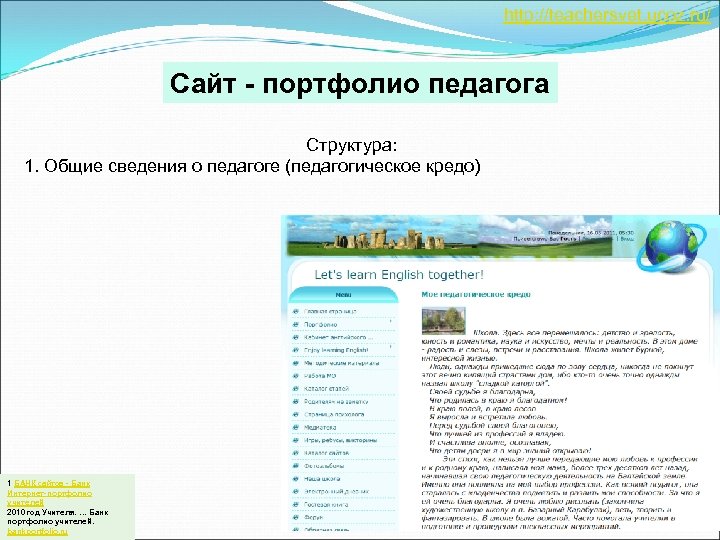The height and width of the screenshot is (540, 720).
Task: Click the Меню panel header
Action: (x=343, y=295)
